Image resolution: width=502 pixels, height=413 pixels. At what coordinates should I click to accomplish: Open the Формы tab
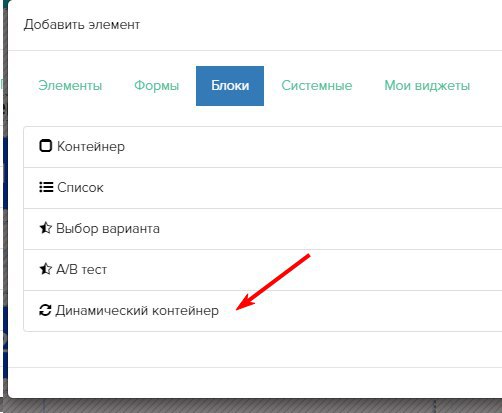click(x=157, y=86)
